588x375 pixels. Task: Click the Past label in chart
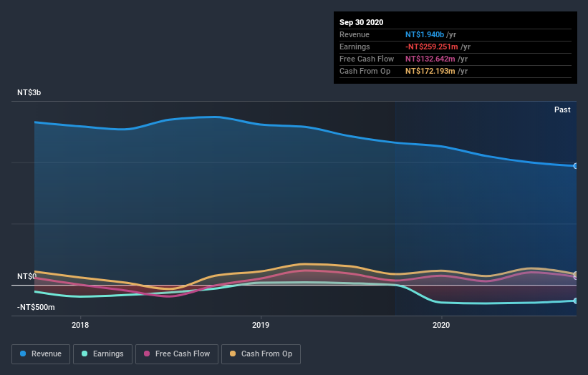pyautogui.click(x=562, y=109)
